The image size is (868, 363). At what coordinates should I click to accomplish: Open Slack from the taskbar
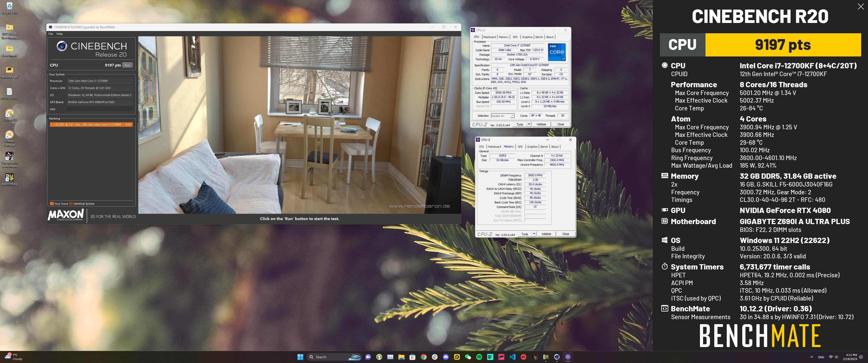point(435,357)
